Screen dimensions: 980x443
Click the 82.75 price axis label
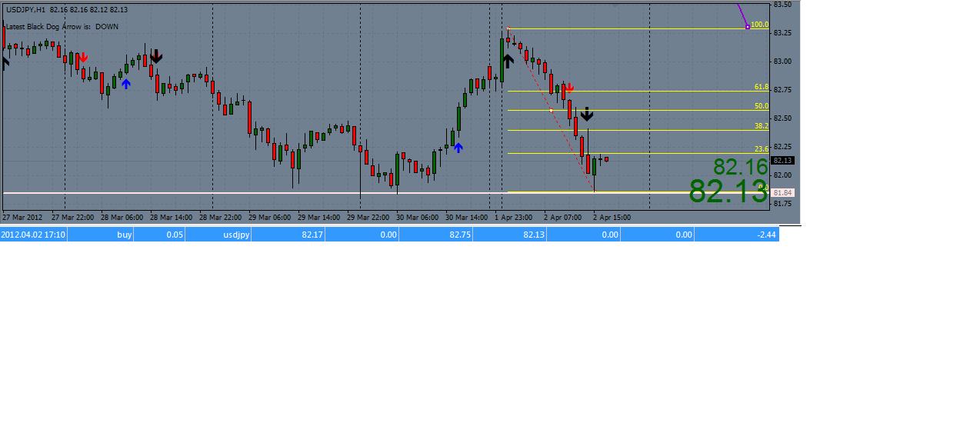tap(783, 90)
